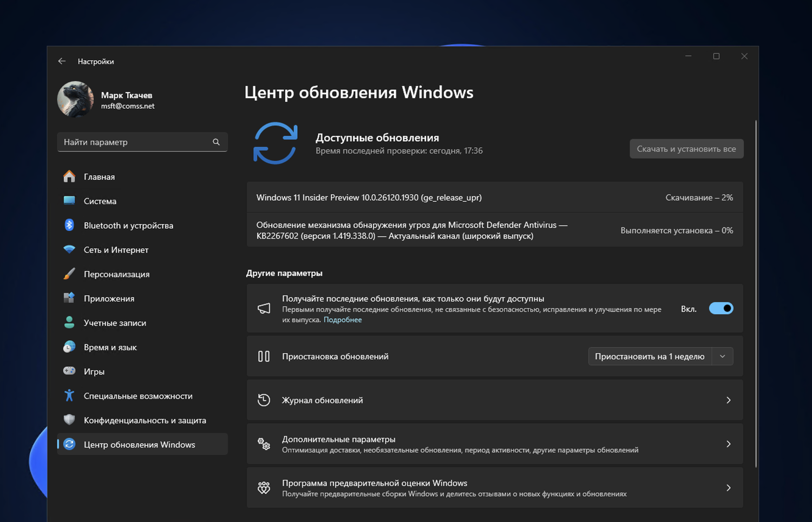812x522 pixels.
Task: Click the shield icon for Конфиденциальность и защита
Action: click(69, 420)
